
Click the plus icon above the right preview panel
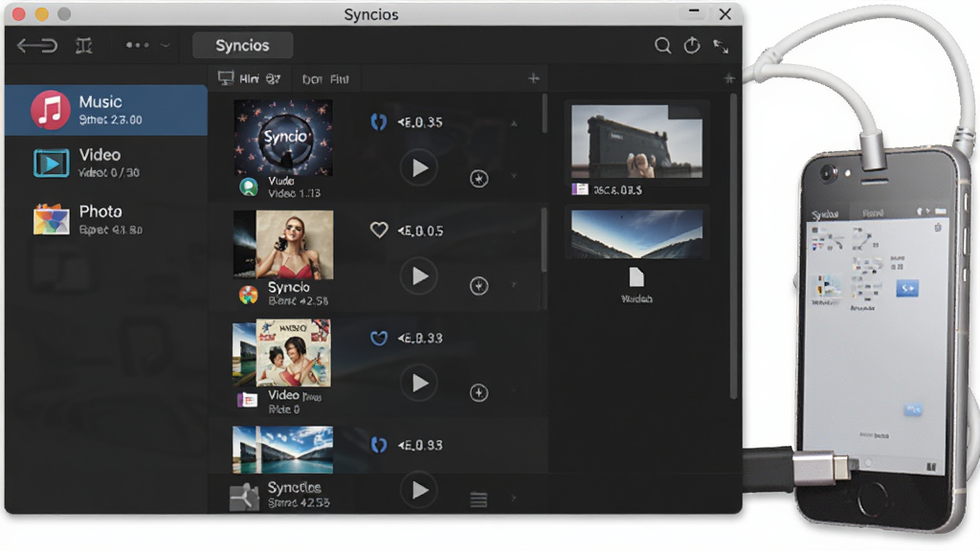(x=728, y=78)
